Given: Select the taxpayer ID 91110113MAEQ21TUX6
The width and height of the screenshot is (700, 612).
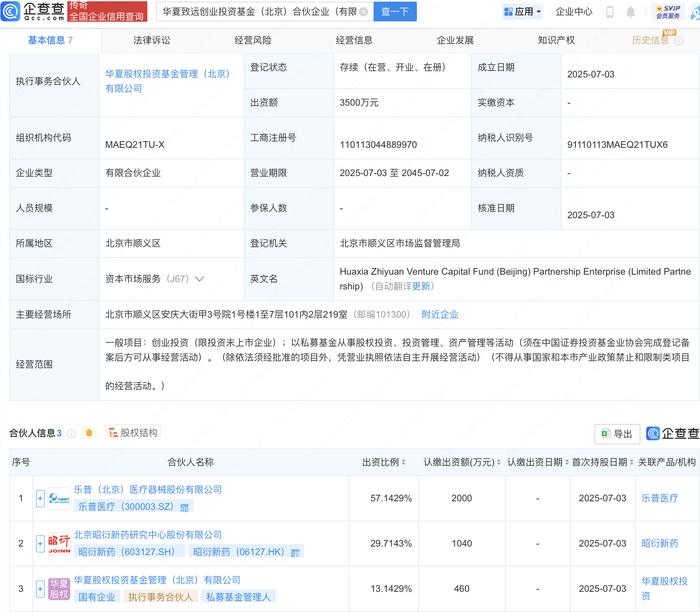Looking at the screenshot, I should pos(617,145).
